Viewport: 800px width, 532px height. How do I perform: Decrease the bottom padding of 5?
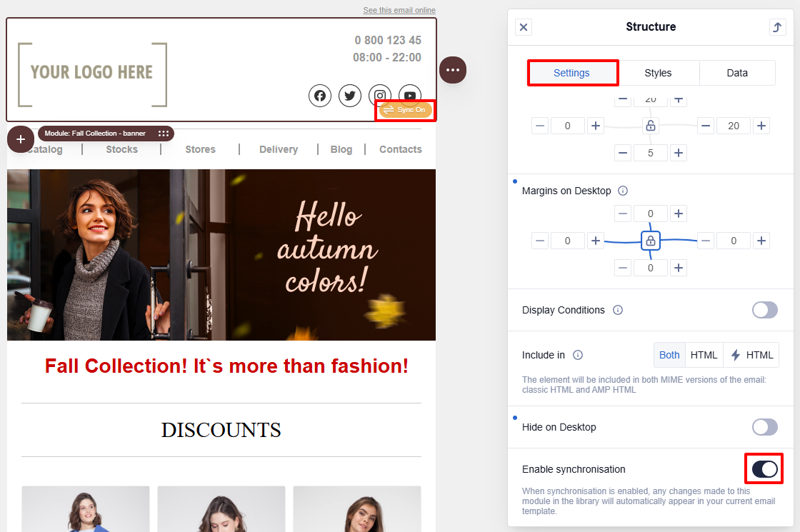(622, 153)
